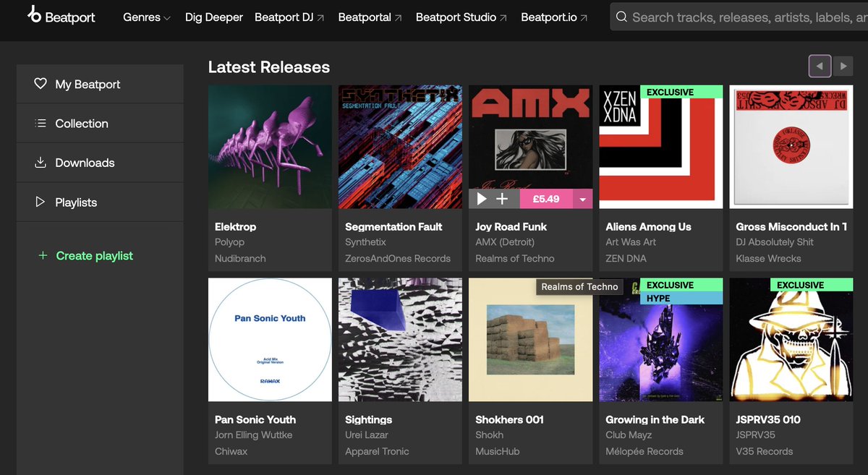Open label Nudibranch
868x475 pixels.
tap(240, 258)
